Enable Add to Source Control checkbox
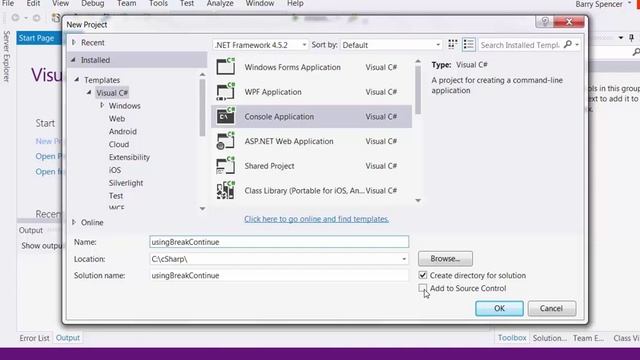Viewport: 640px width, 360px height. coord(422,288)
